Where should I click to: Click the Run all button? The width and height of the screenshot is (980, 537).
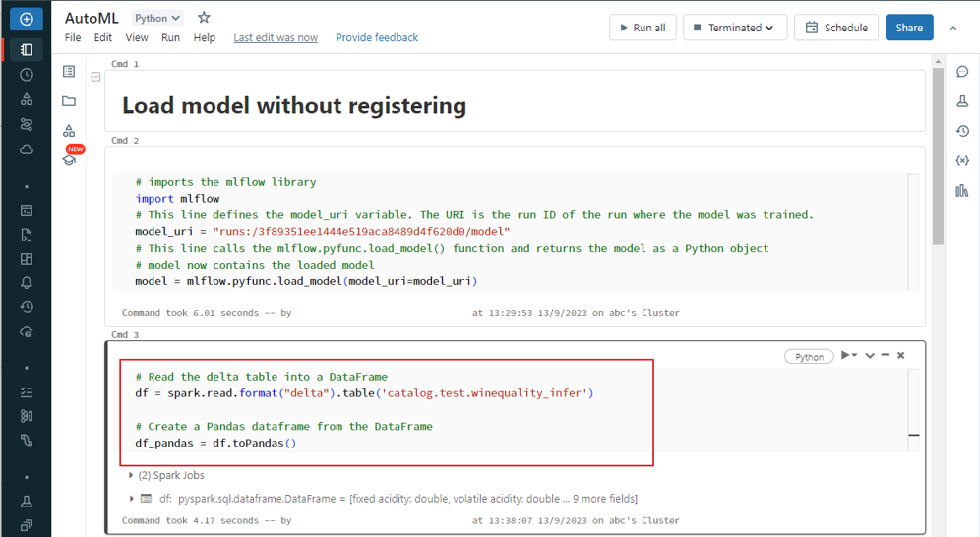[643, 28]
